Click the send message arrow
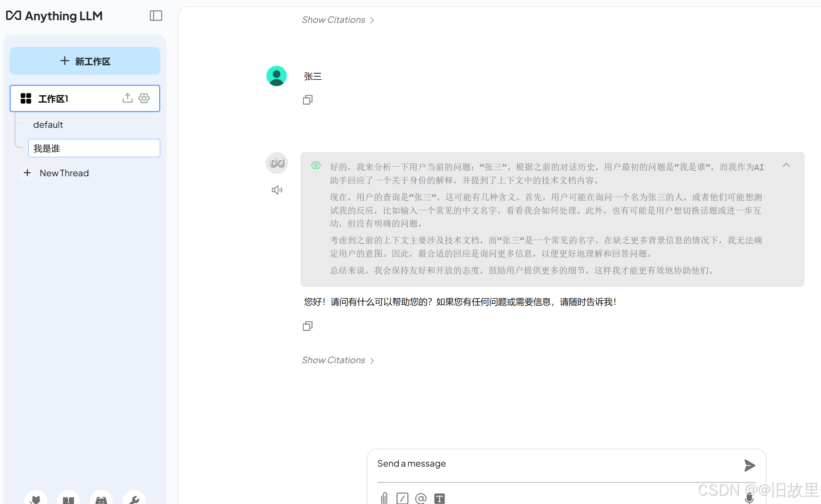 [x=749, y=465]
